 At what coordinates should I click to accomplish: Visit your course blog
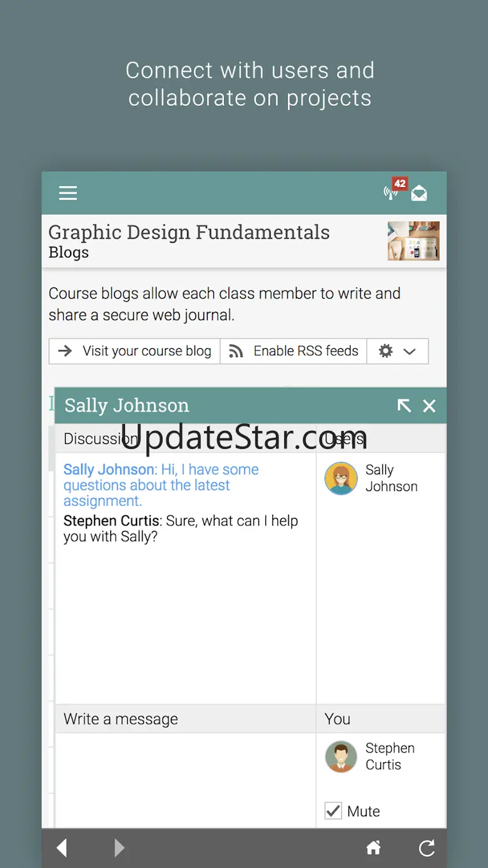click(135, 351)
